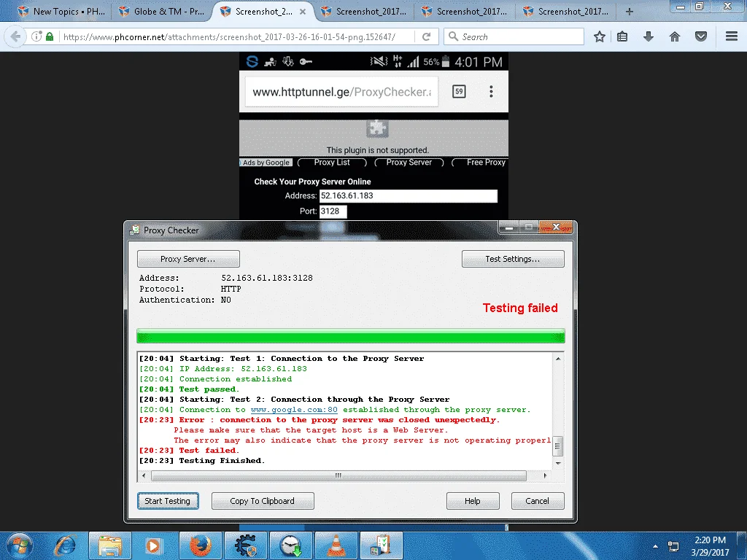747x560 pixels.
Task: Click the Protocol HTTP value
Action: 231,289
